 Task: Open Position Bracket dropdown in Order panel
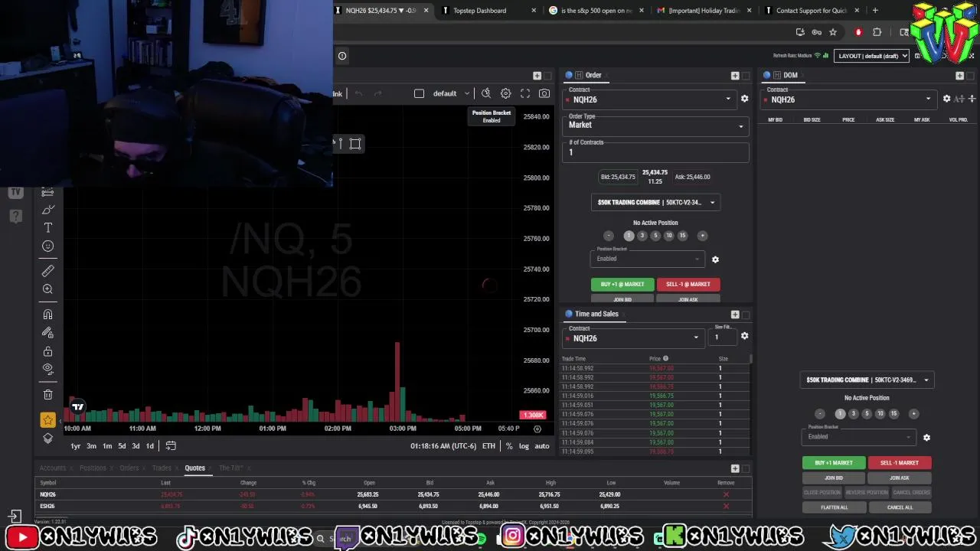tap(647, 259)
